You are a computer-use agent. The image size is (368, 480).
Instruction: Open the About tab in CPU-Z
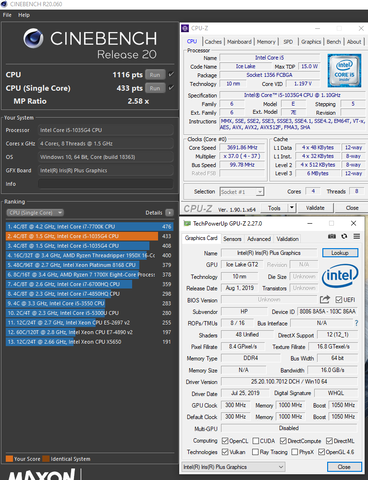[x=354, y=42]
